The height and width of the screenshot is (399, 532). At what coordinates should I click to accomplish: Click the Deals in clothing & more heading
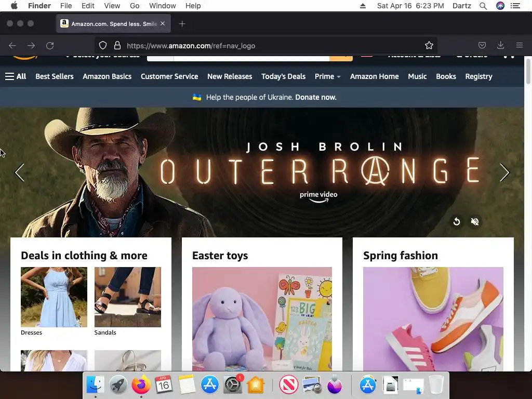84,256
